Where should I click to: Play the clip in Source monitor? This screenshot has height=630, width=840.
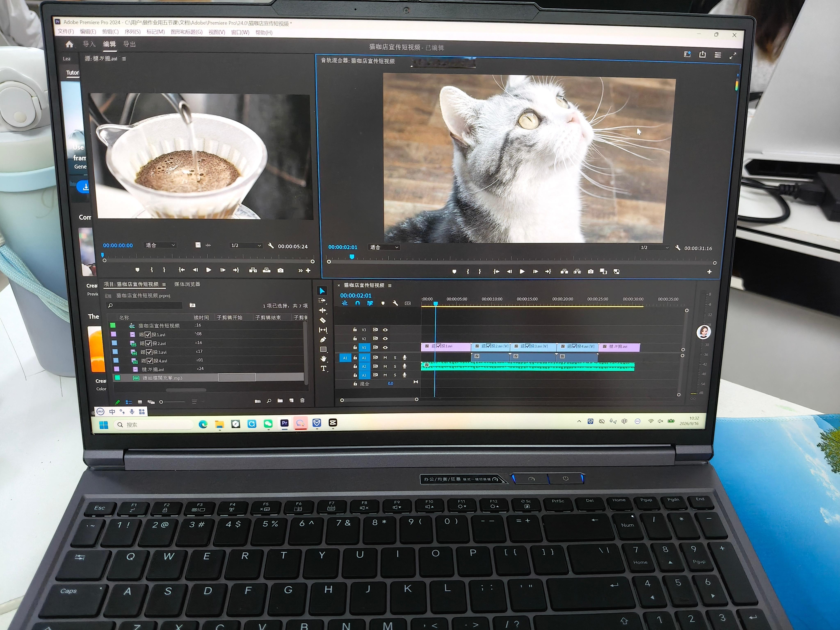pos(209,270)
